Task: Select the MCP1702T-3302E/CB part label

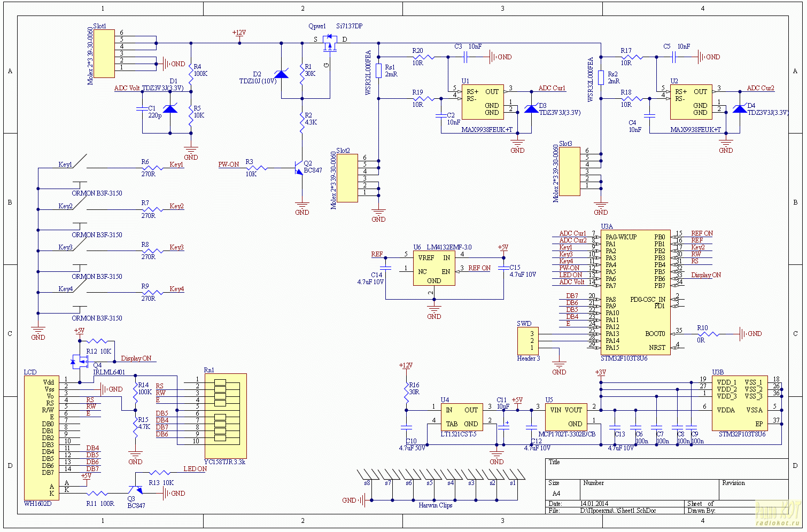Action: coord(567,434)
